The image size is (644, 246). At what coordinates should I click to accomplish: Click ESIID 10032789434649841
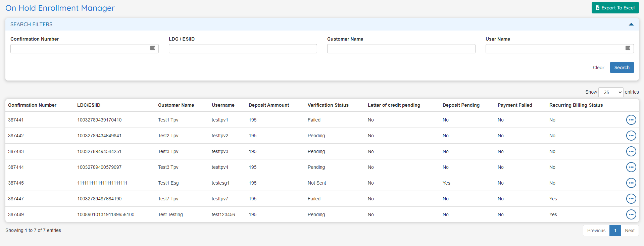(99, 136)
